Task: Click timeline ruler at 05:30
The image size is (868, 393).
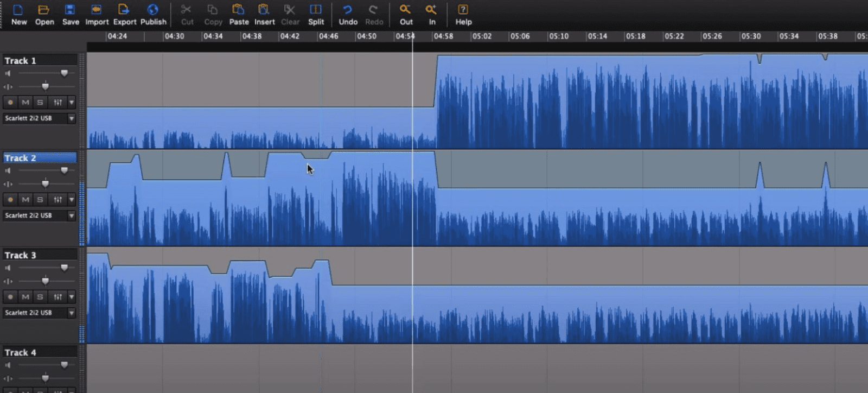Action: click(x=751, y=36)
